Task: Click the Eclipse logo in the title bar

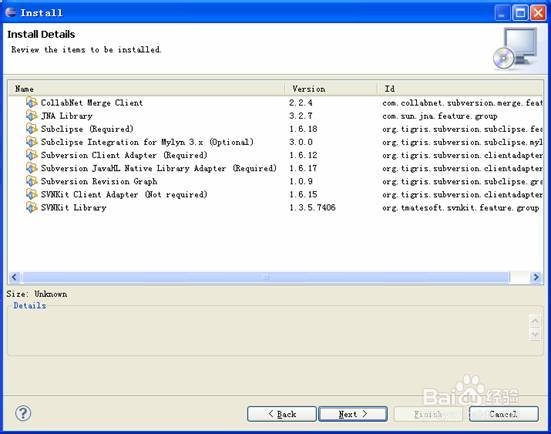Action: point(11,12)
